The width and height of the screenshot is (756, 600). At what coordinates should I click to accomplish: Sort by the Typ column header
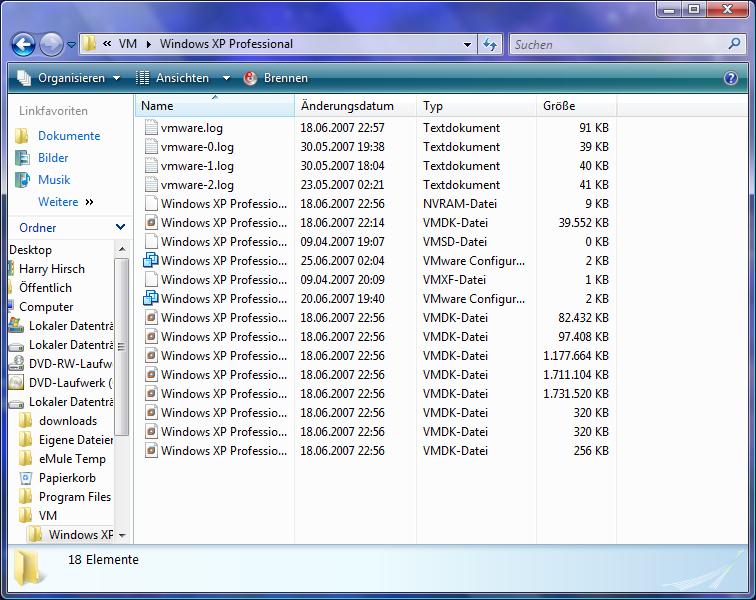[476, 106]
